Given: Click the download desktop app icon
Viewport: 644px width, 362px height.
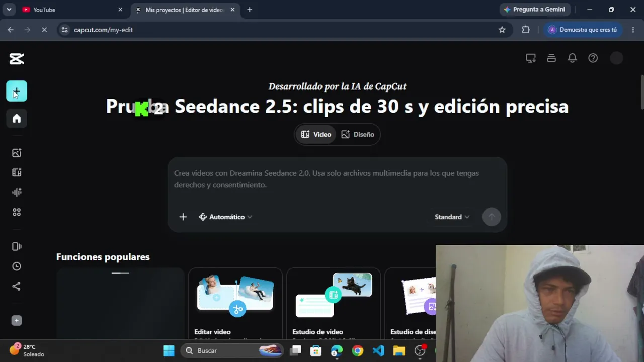Looking at the screenshot, I should coord(531,58).
